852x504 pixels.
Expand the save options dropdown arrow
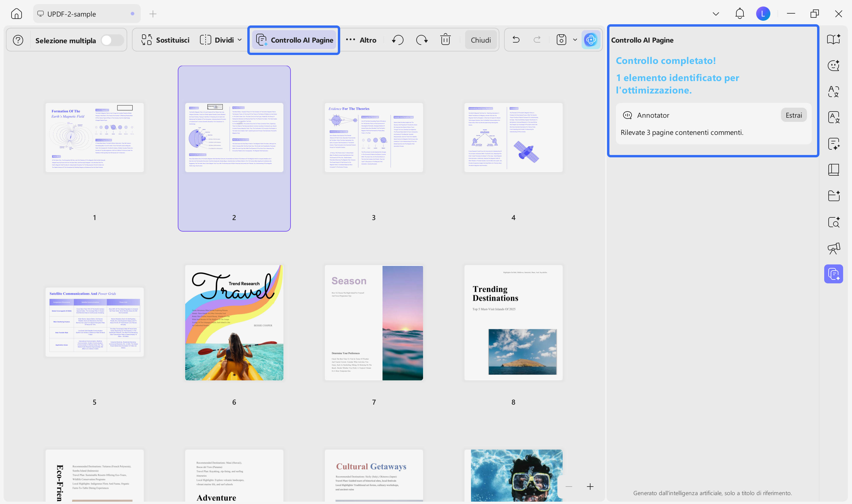pyautogui.click(x=575, y=40)
